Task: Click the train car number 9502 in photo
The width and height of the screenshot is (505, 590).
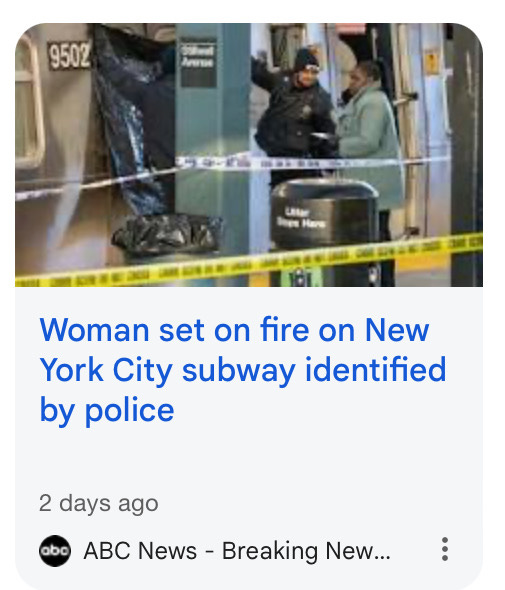Action: point(69,55)
